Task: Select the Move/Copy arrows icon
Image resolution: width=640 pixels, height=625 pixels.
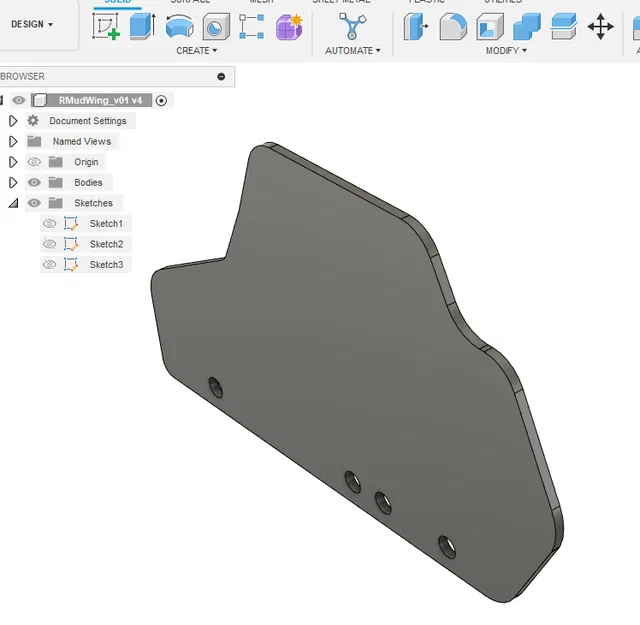Action: point(600,27)
